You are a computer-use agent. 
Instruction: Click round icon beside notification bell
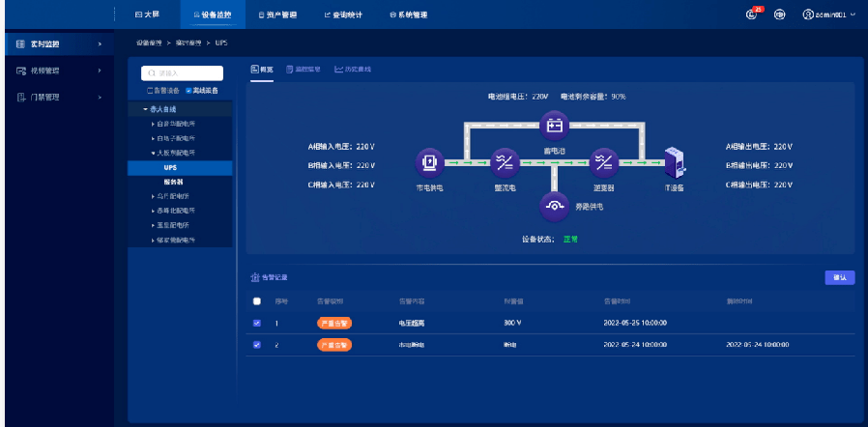[779, 14]
